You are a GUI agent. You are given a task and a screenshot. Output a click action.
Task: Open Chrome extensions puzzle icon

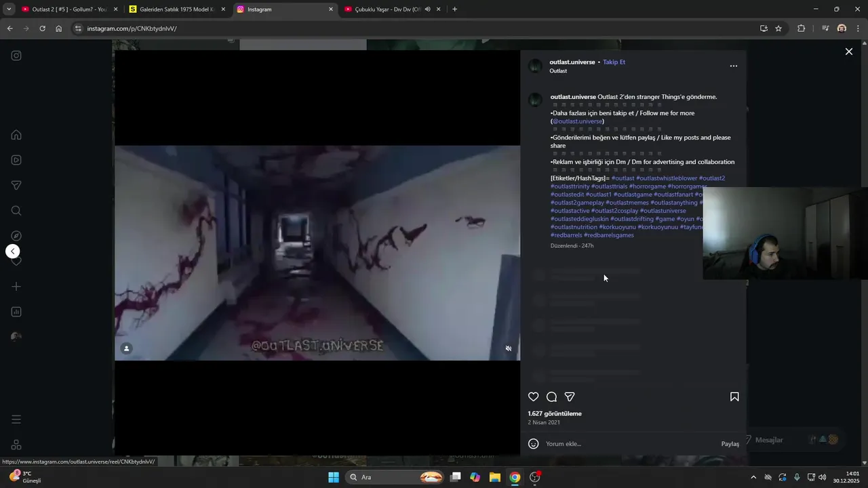point(801,28)
